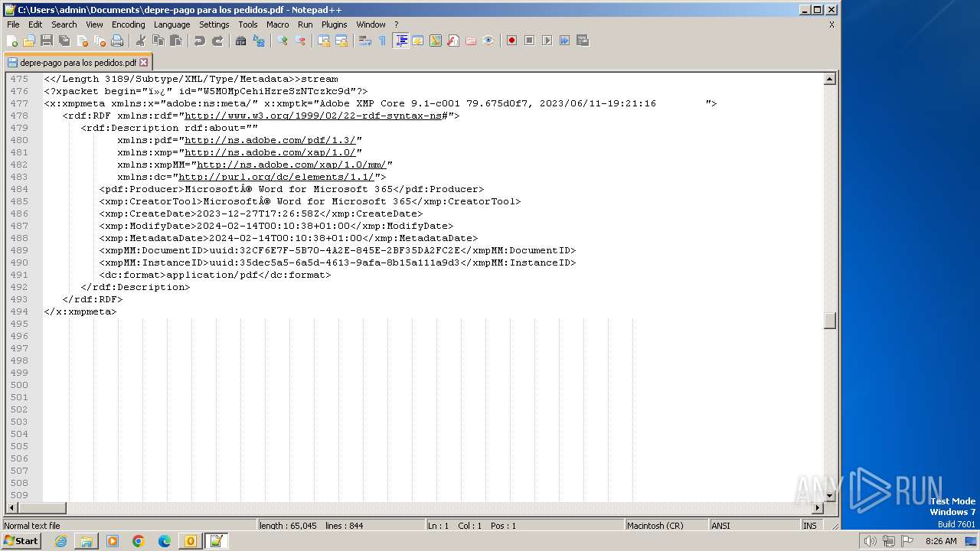Click Run Macro Multiple Times icon
This screenshot has width=980, height=551.
[x=564, y=41]
